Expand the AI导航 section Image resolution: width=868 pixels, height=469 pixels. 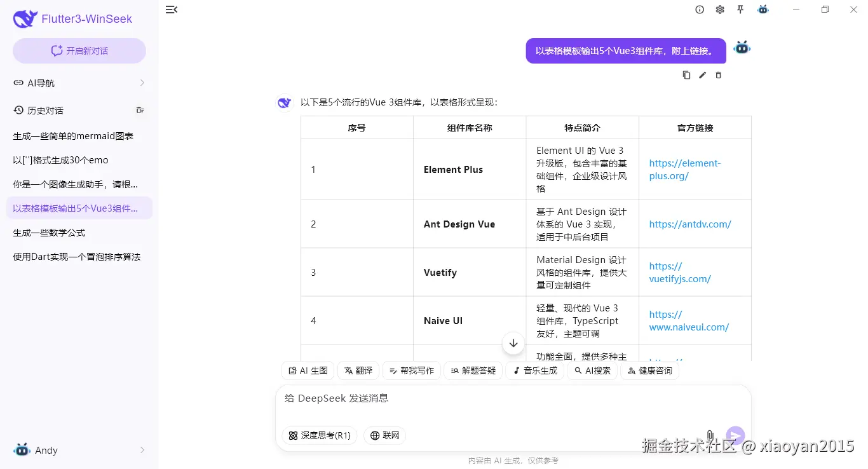pyautogui.click(x=79, y=83)
